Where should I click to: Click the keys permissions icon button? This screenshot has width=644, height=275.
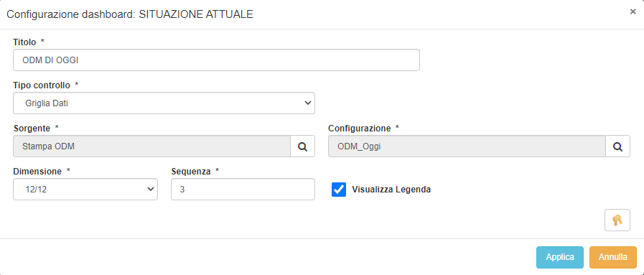tap(617, 220)
